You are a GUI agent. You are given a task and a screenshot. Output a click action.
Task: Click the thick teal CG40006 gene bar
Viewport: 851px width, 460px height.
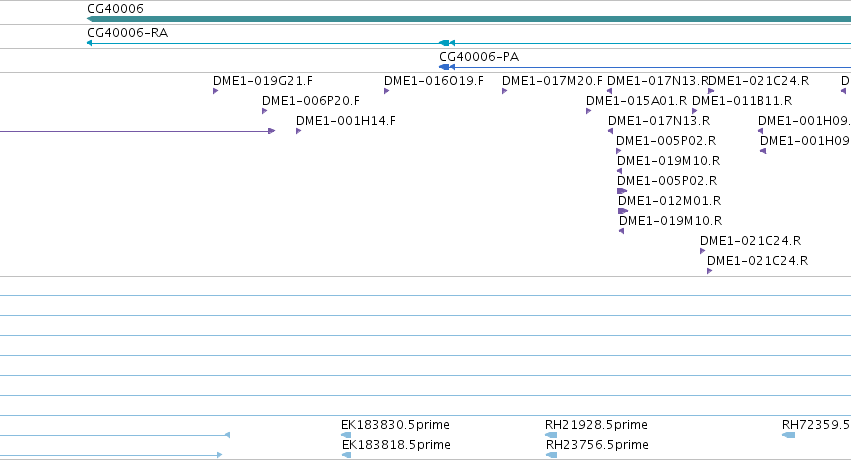point(469,20)
